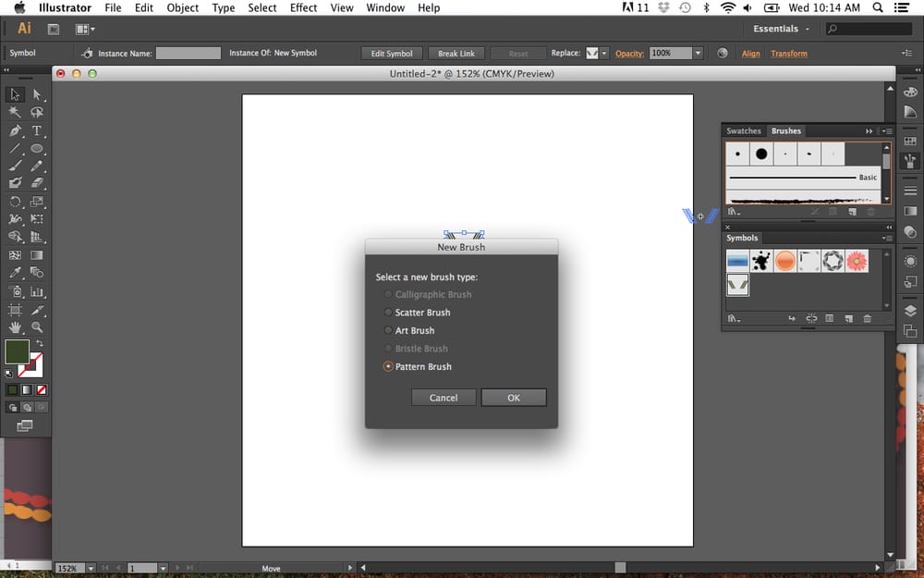Open the Opacity dropdown arrow
This screenshot has height=578, width=924.
click(698, 53)
